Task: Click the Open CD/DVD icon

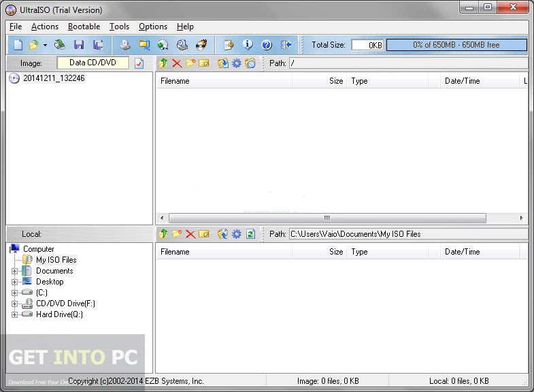Action: [x=60, y=45]
